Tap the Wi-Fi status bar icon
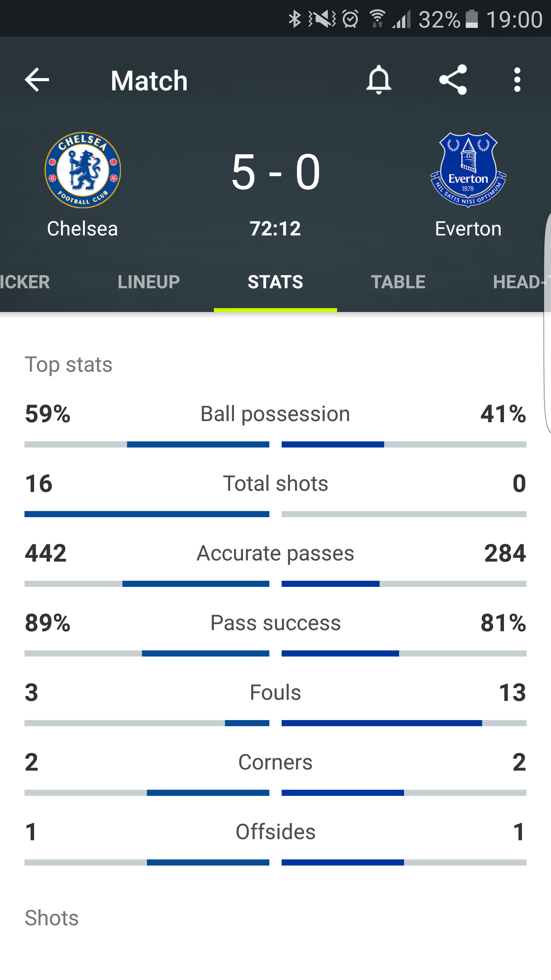Screen dimensions: 551x980 pyautogui.click(x=377, y=19)
